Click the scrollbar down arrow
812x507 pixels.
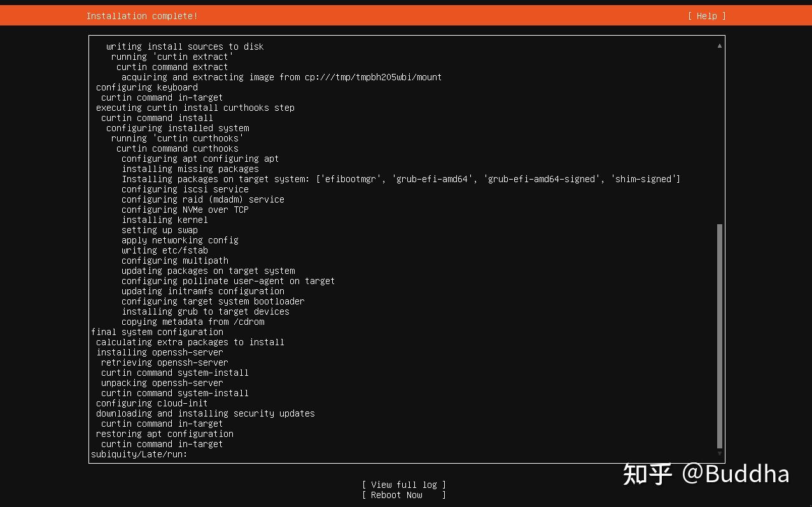coord(720,453)
